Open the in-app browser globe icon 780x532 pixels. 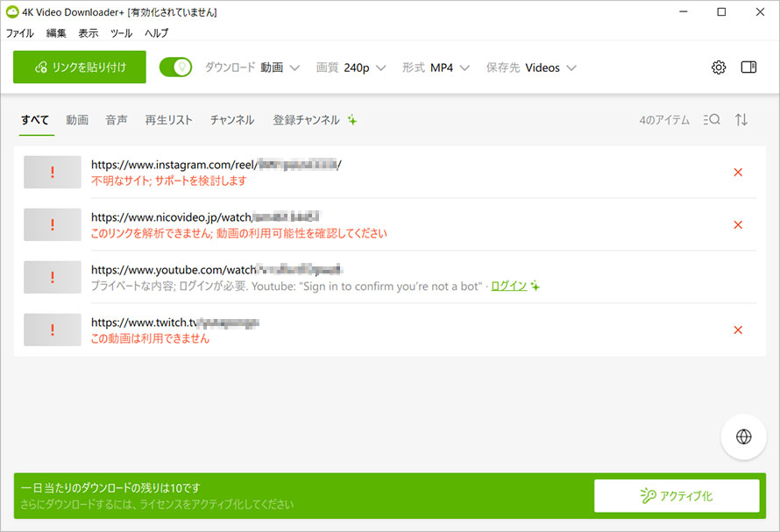tap(743, 436)
